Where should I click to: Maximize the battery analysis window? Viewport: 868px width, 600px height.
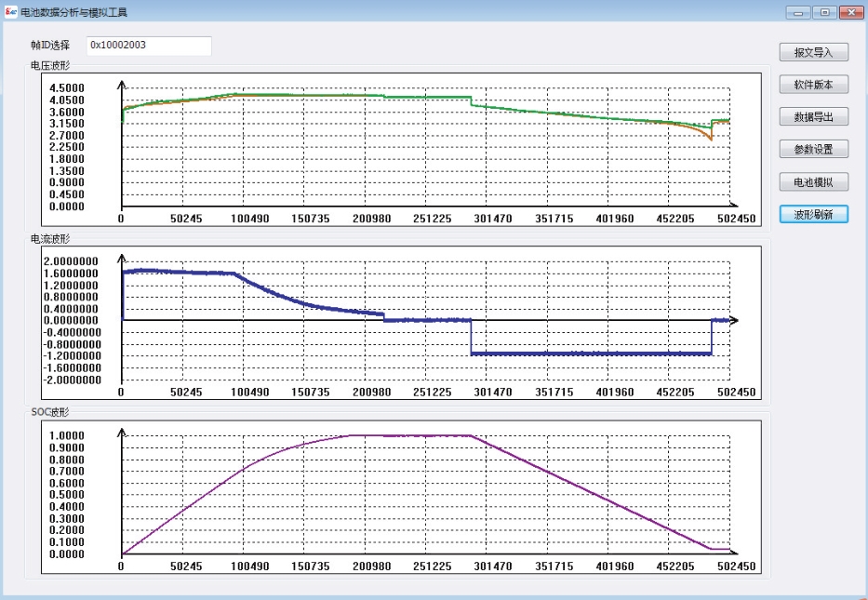coord(825,12)
